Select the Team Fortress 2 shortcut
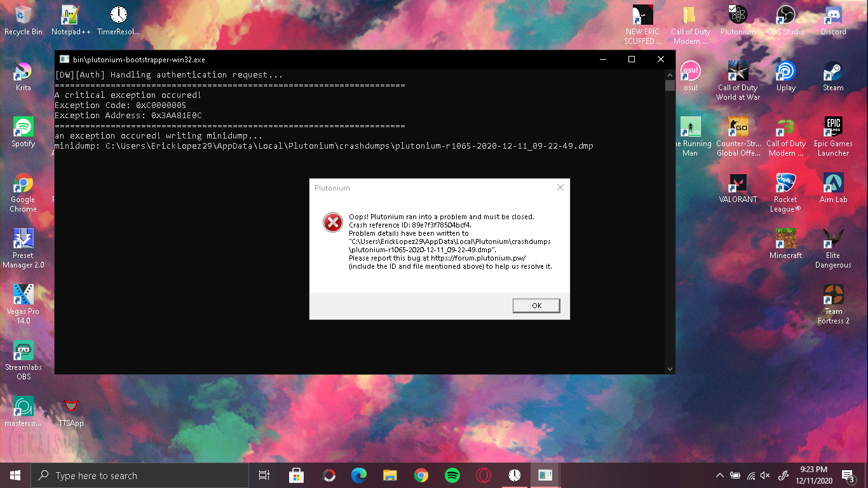 click(x=834, y=305)
